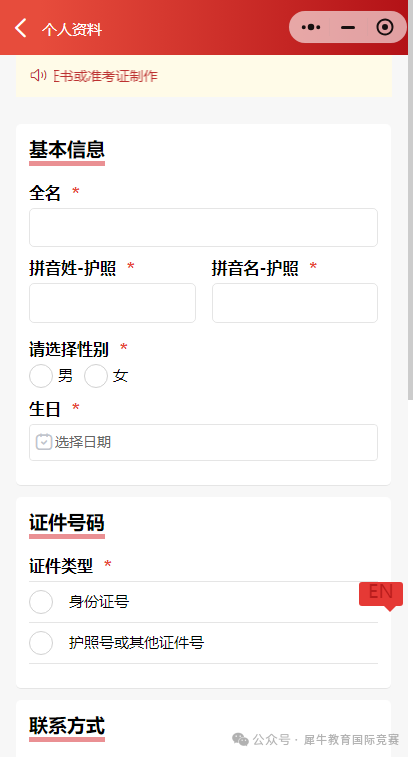Tap the mini program minimize dash icon

tap(348, 28)
